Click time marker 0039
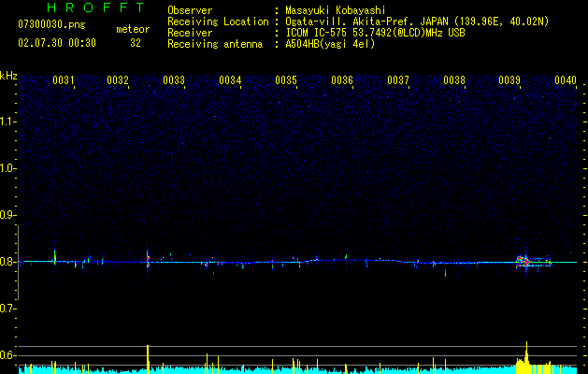The image size is (588, 374). click(509, 80)
